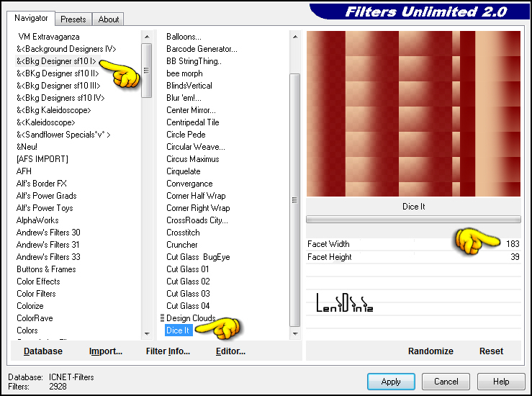Open Help for Filters Unlimited
Viewport: 532px width, 396px height.
pos(501,382)
